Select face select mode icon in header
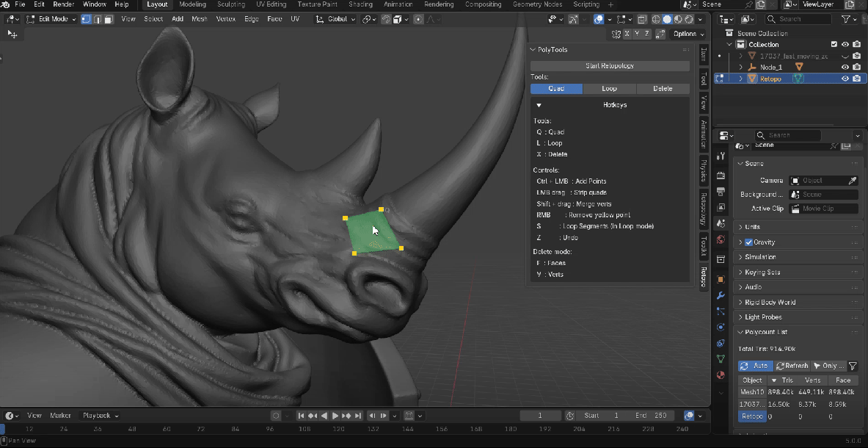This screenshot has height=448, width=868. coord(108,19)
